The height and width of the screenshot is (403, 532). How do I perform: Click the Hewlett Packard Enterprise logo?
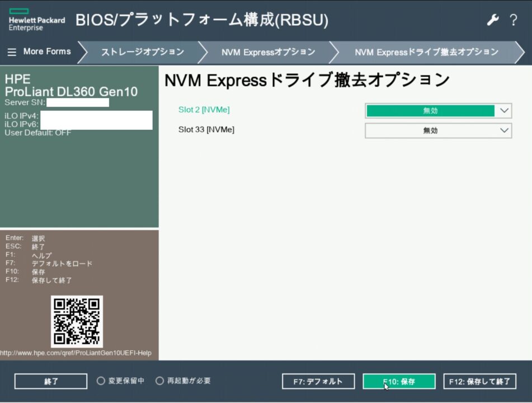click(x=37, y=20)
